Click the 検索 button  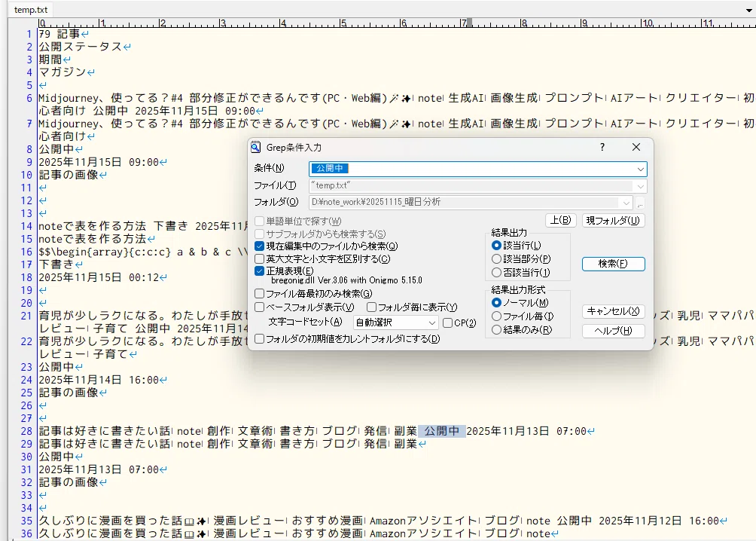coord(613,264)
